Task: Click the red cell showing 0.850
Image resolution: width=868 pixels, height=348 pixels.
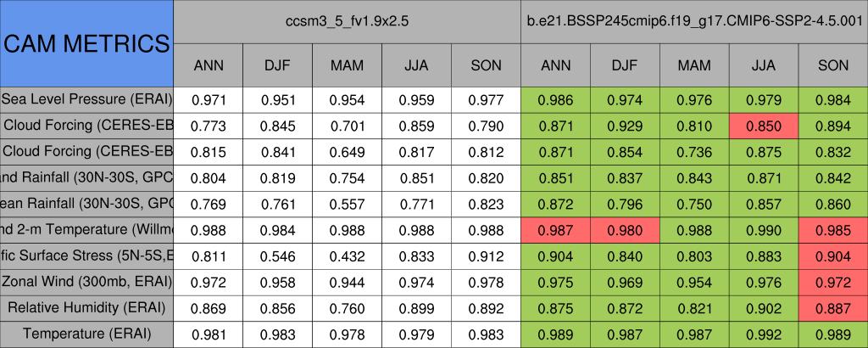Action: coord(764,126)
